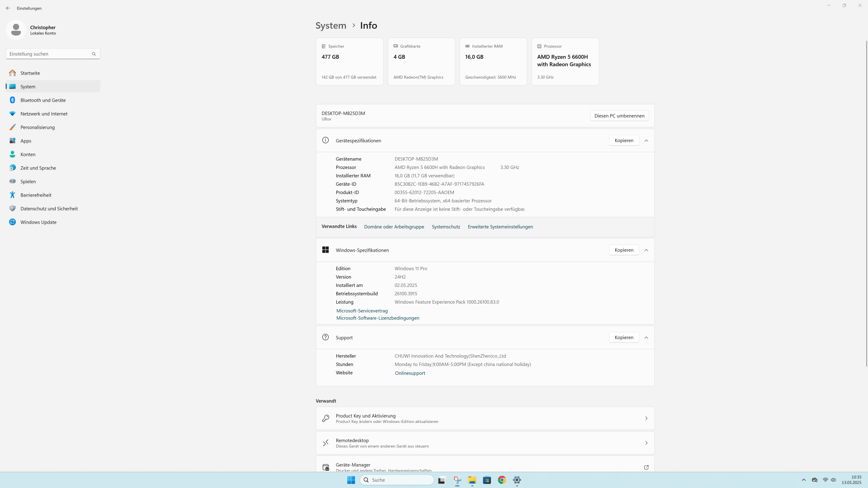
Task: Open File Explorer from the taskbar
Action: [472, 480]
